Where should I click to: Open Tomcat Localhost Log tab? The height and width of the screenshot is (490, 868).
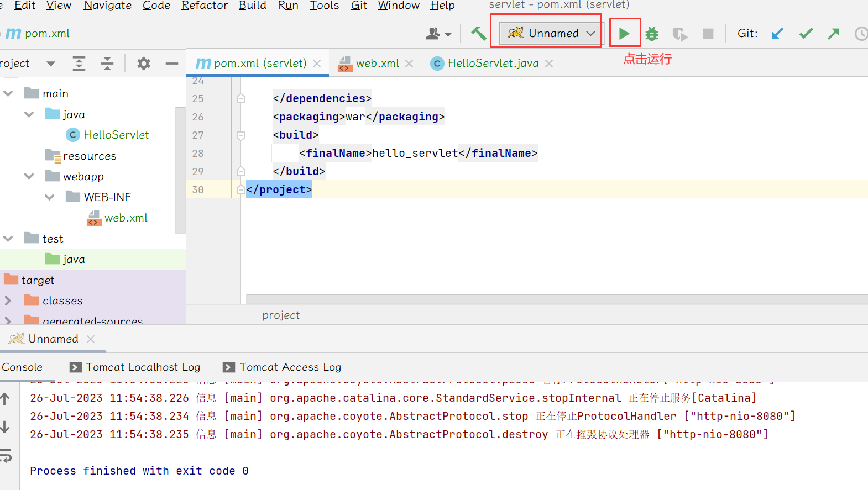135,367
